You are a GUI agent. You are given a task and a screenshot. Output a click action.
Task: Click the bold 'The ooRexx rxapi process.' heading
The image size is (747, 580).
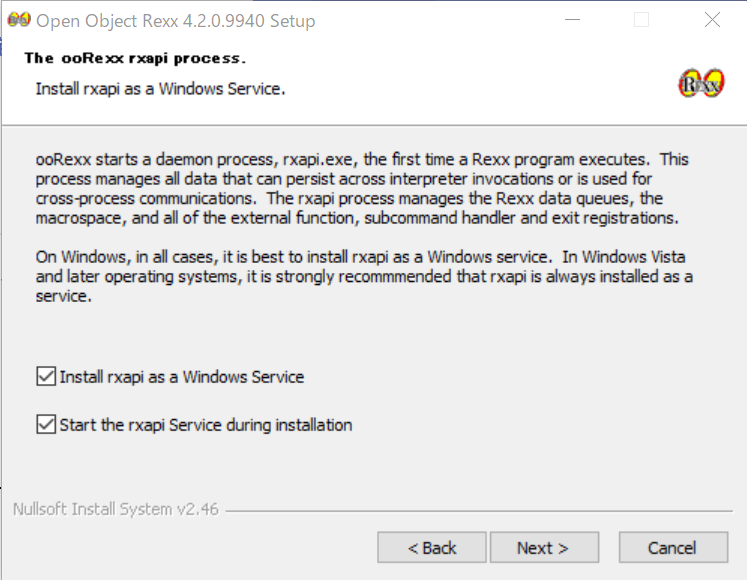(135, 58)
